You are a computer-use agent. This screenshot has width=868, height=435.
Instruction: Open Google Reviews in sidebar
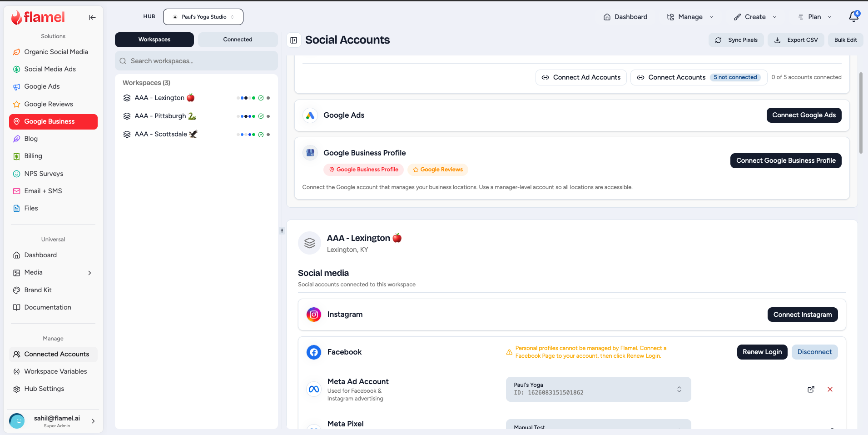coord(53,104)
